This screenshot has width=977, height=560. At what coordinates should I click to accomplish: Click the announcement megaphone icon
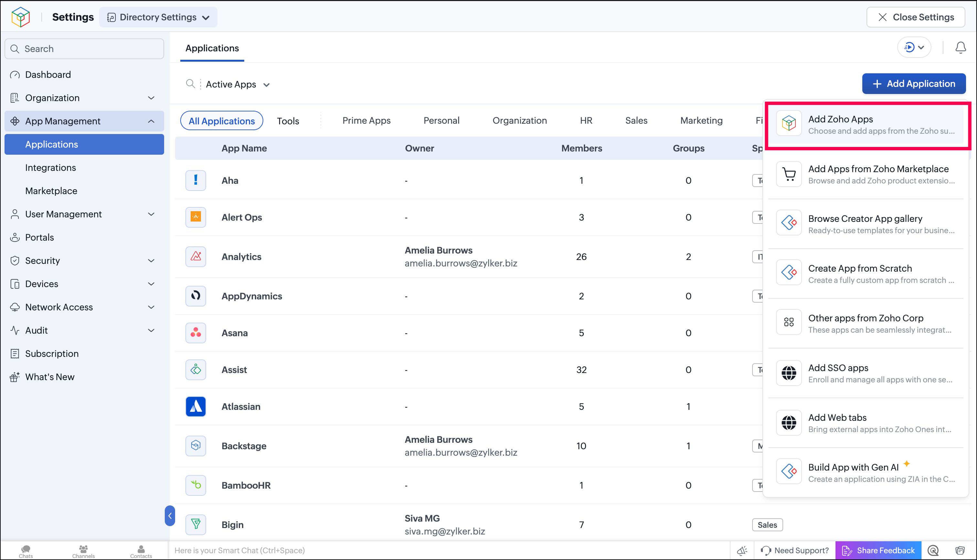coord(742,551)
